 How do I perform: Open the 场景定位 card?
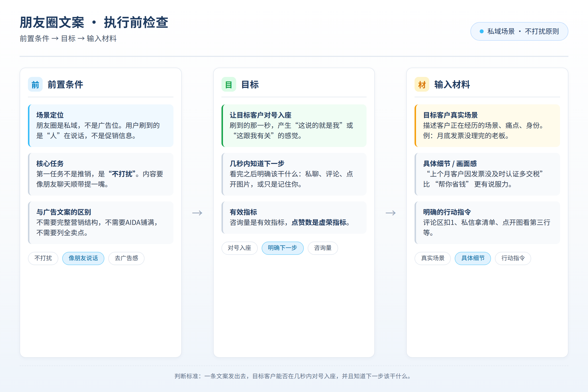tap(101, 125)
